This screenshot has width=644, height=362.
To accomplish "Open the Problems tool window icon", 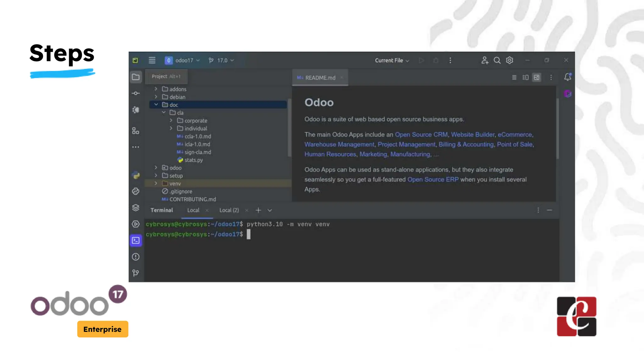I will pos(136,257).
